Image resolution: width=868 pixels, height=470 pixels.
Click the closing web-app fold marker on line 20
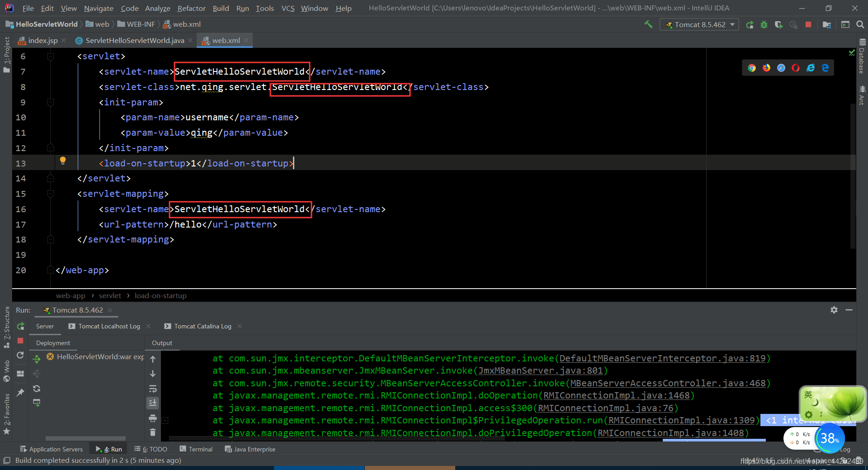[51, 270]
